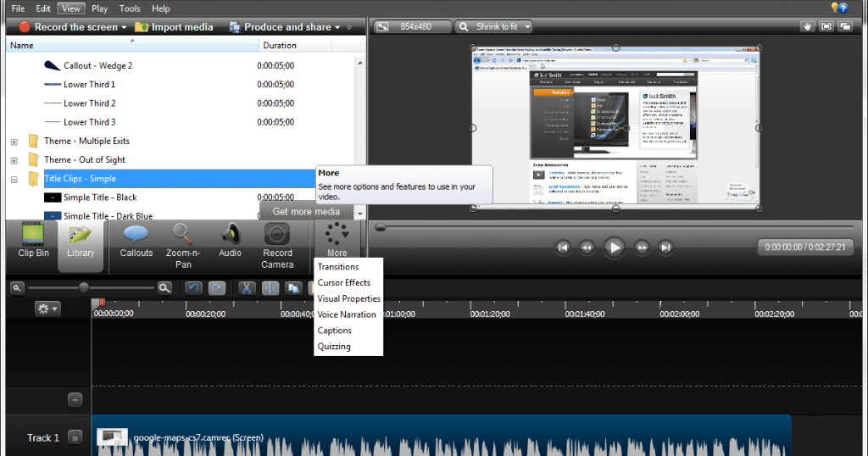Open the Callouts tool
This screenshot has width=868, height=456.
136,242
